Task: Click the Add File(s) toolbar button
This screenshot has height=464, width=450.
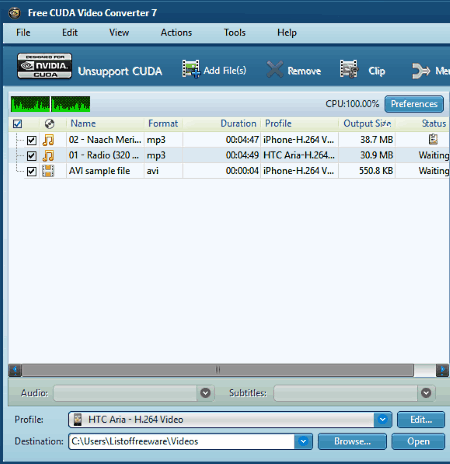Action: tap(214, 70)
